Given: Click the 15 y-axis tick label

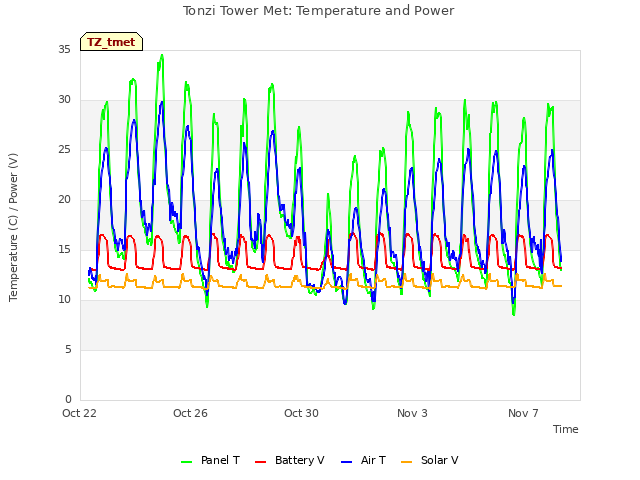Looking at the screenshot, I should [x=64, y=249].
